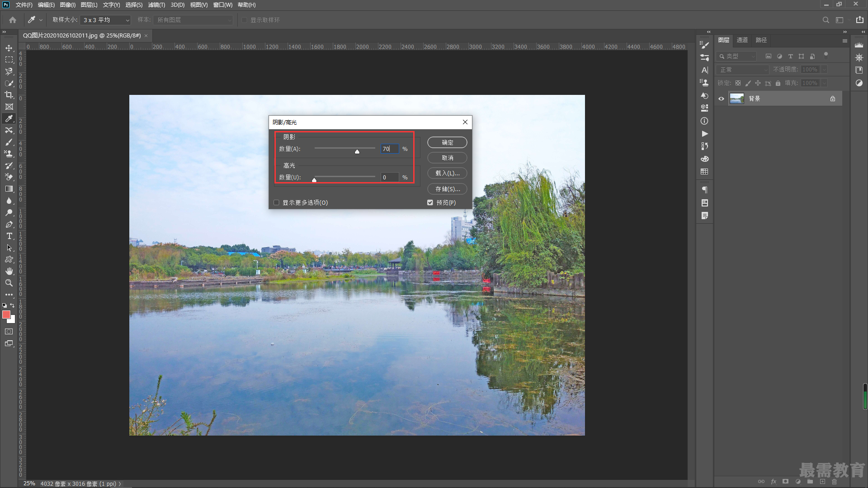
Task: Select the Clone Stamp tool
Action: (x=9, y=154)
